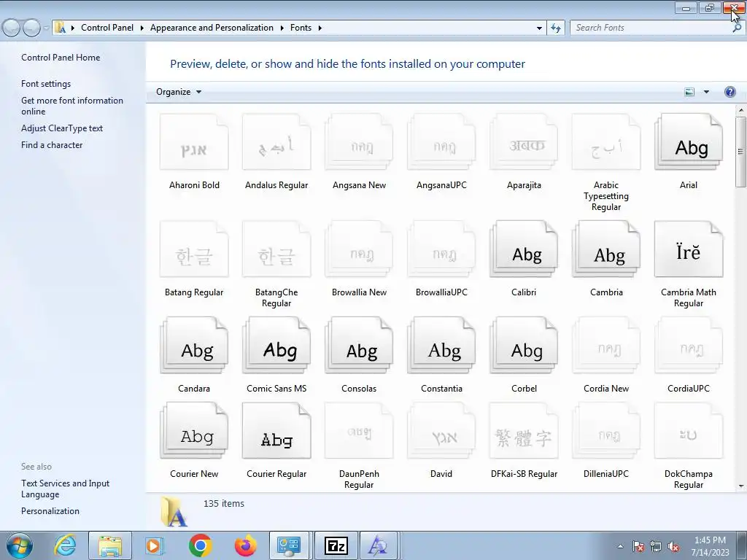Change view using the view icon
This screenshot has height=560, width=747.
point(689,92)
